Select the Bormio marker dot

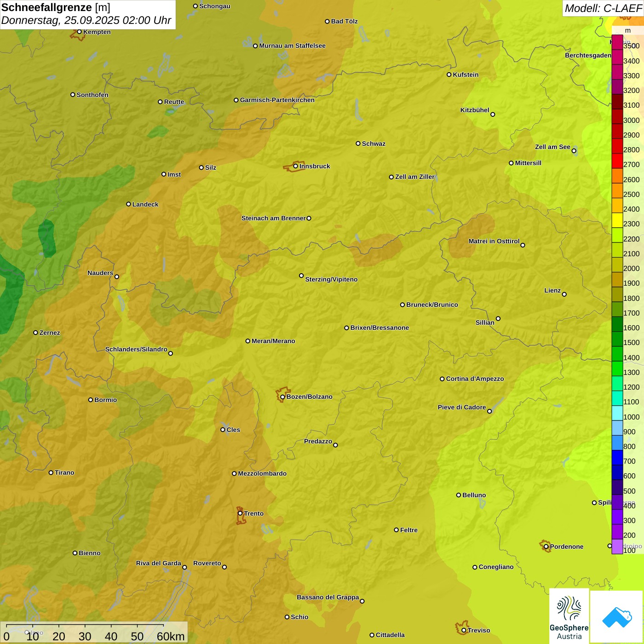[91, 400]
